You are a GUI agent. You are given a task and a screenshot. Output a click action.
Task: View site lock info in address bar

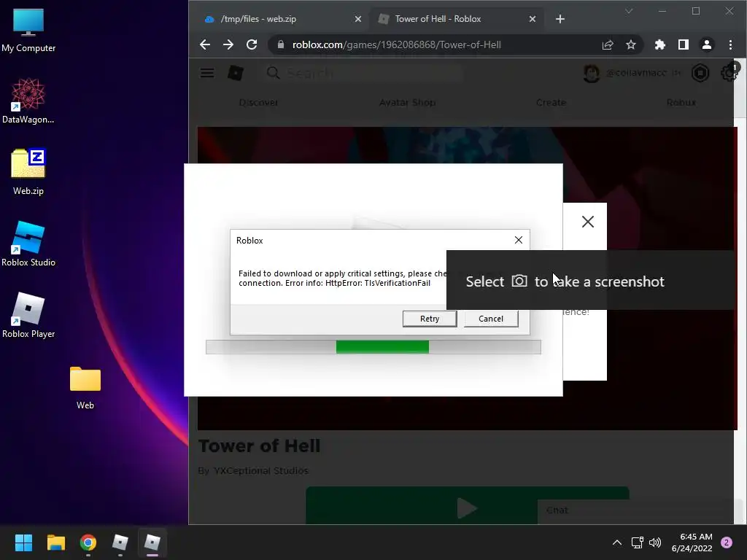[281, 44]
